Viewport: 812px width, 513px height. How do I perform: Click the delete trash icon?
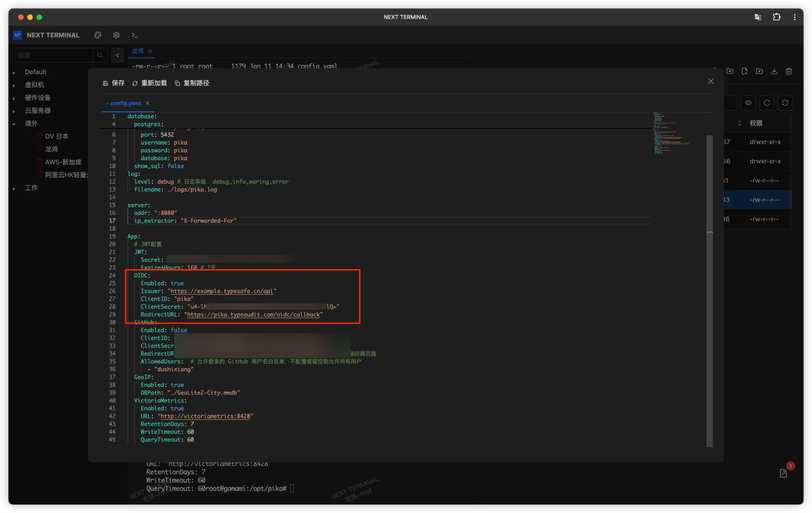789,71
